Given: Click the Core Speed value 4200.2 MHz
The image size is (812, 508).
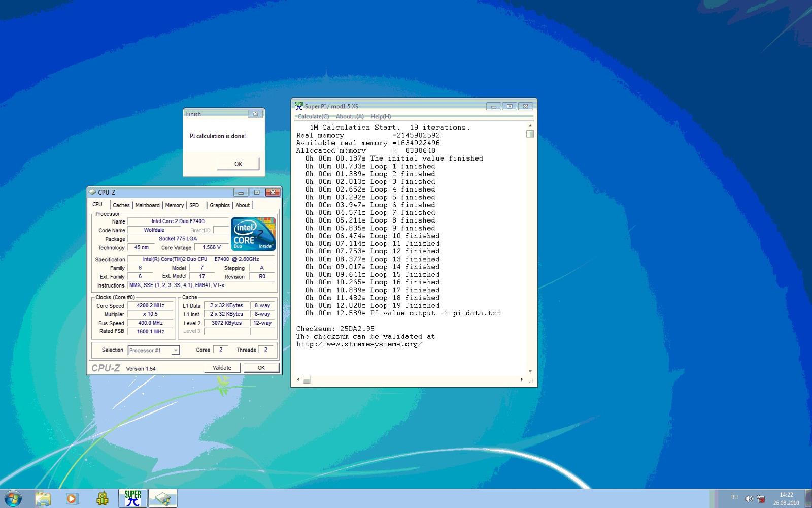Looking at the screenshot, I should [x=151, y=306].
